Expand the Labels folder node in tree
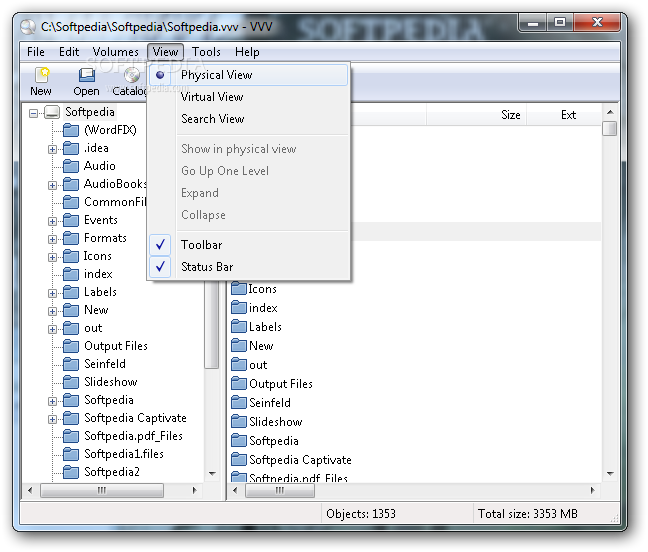The image size is (648, 552). (x=52, y=293)
